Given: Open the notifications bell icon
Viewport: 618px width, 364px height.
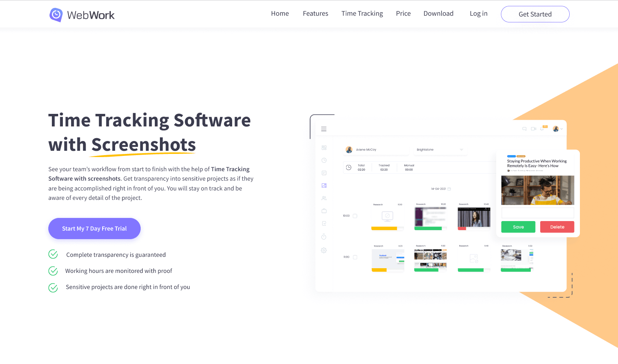Looking at the screenshot, I should pos(542,129).
